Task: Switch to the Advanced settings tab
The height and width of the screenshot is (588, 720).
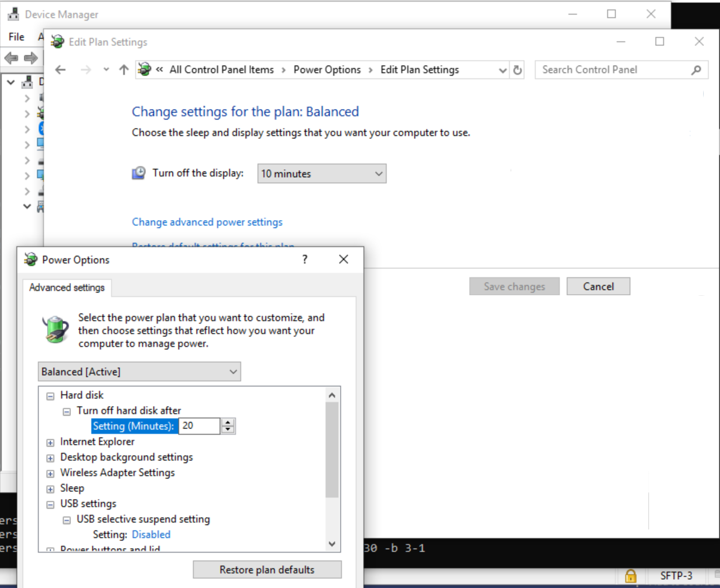Action: pyautogui.click(x=66, y=288)
